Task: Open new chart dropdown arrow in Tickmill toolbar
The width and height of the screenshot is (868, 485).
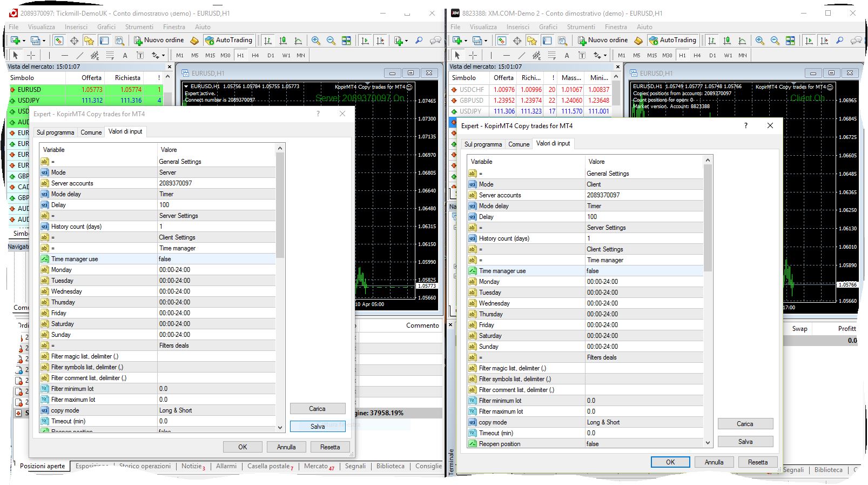Action: click(x=24, y=41)
